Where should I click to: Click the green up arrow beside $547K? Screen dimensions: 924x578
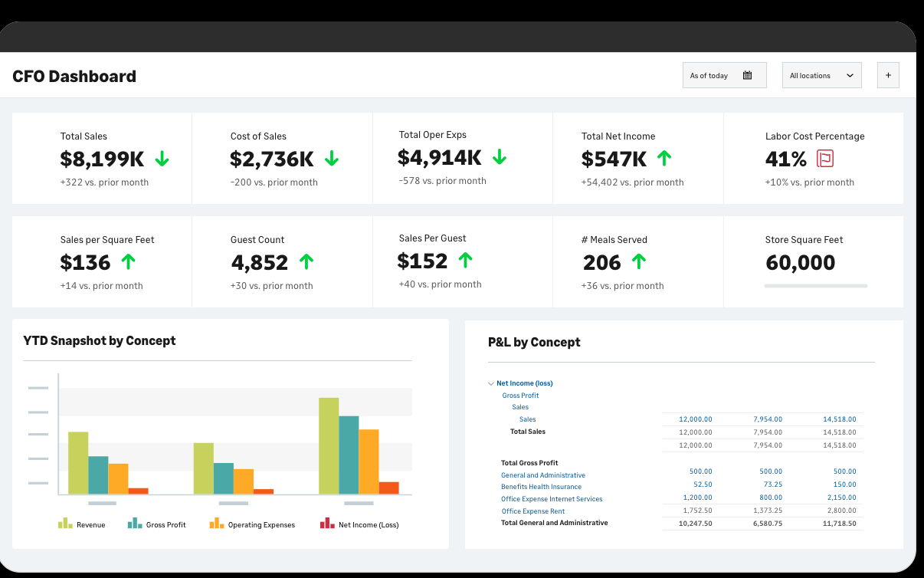664,159
